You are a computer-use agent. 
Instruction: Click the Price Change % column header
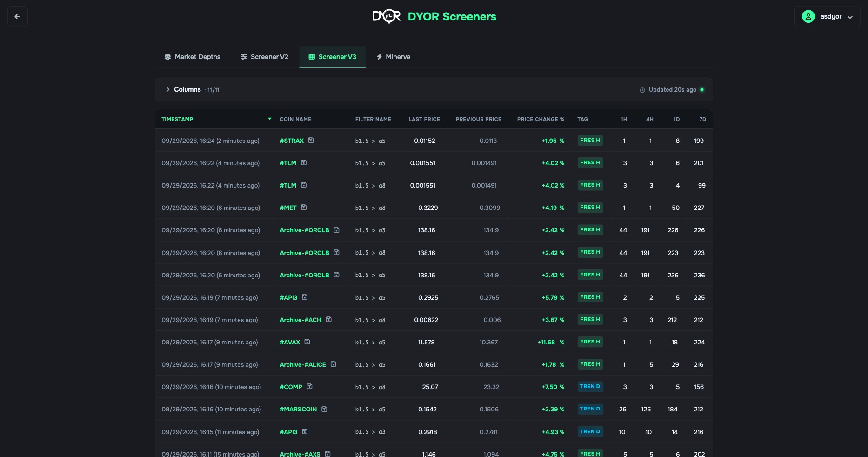tap(541, 119)
